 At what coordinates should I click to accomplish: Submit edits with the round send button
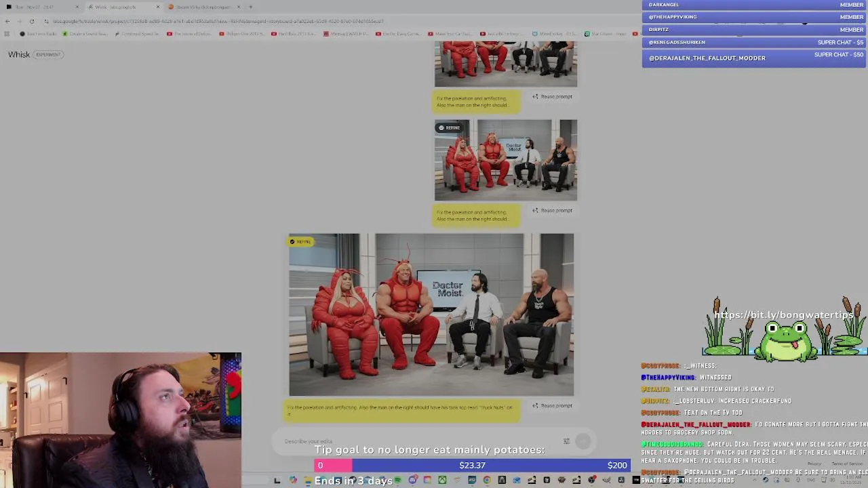pos(583,441)
